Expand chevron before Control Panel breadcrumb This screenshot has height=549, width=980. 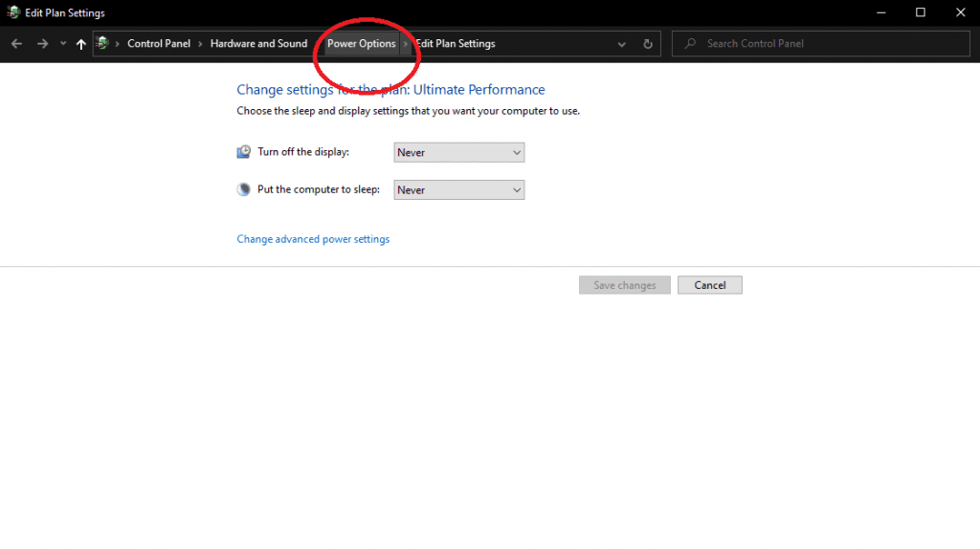click(x=117, y=44)
